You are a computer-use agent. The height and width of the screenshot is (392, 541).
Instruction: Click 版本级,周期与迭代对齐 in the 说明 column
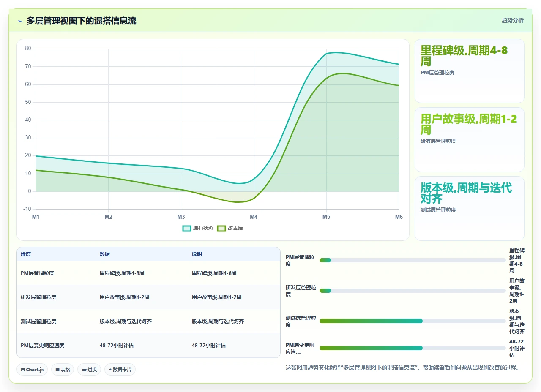(x=218, y=321)
